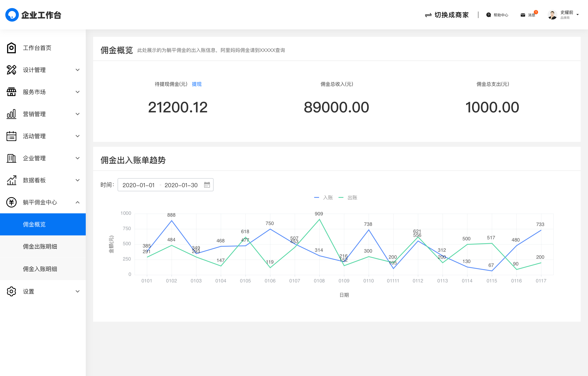This screenshot has width=588, height=376.
Task: Expand the 设计管理 chevron
Action: tap(78, 70)
